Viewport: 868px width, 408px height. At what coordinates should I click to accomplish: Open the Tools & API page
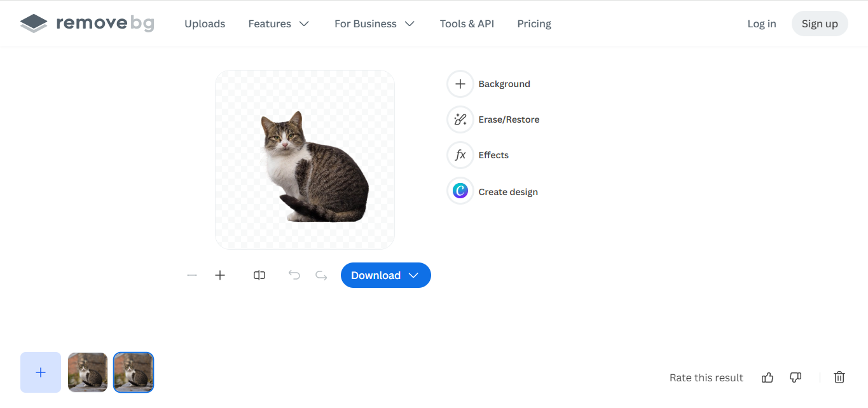pyautogui.click(x=467, y=24)
